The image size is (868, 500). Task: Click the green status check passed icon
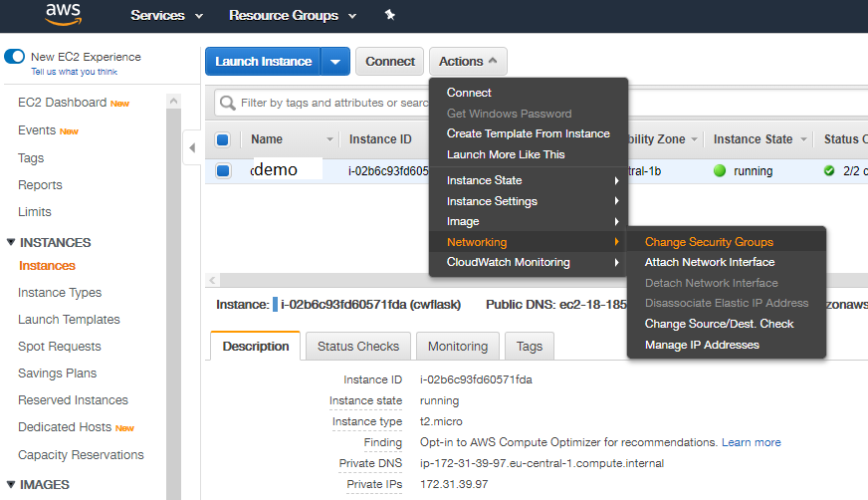(829, 170)
